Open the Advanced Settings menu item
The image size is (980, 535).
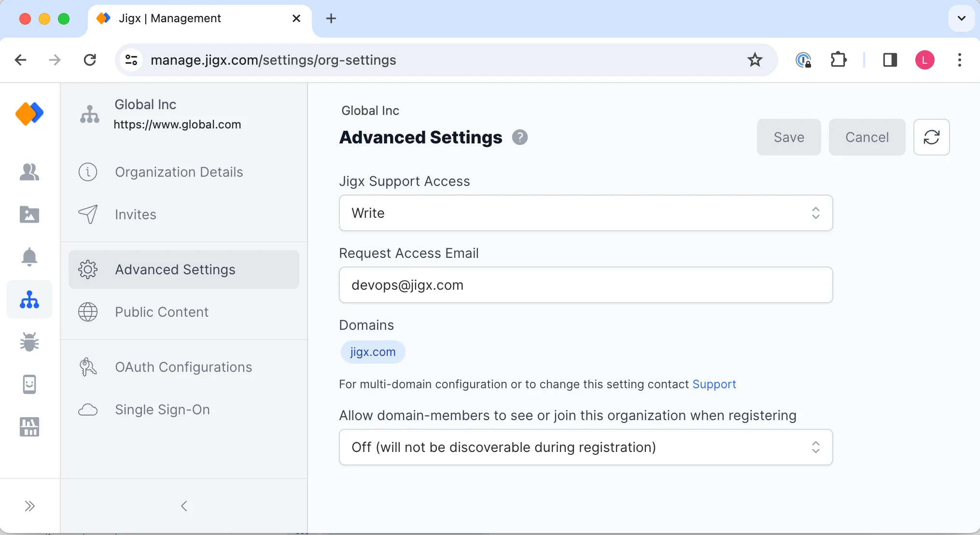click(x=175, y=269)
